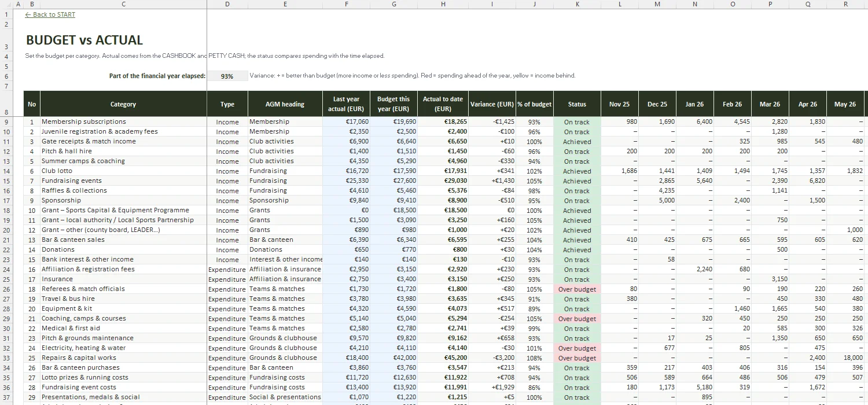Select the Donations category cell
The image size is (868, 405).
[x=123, y=249]
